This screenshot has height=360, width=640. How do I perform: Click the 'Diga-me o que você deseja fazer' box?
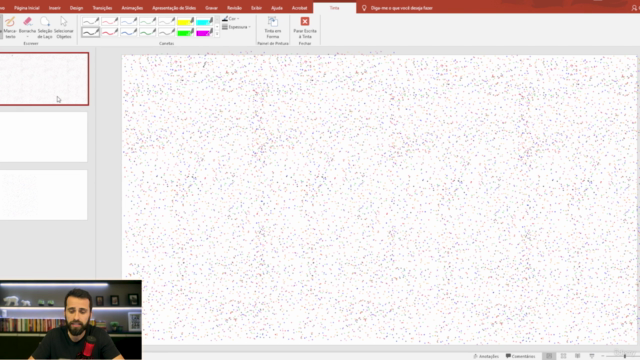401,8
